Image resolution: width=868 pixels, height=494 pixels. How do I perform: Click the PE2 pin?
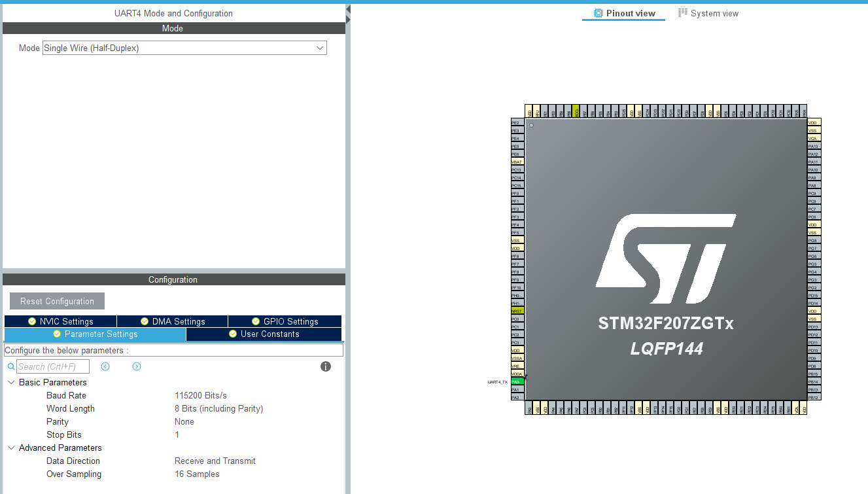(517, 122)
